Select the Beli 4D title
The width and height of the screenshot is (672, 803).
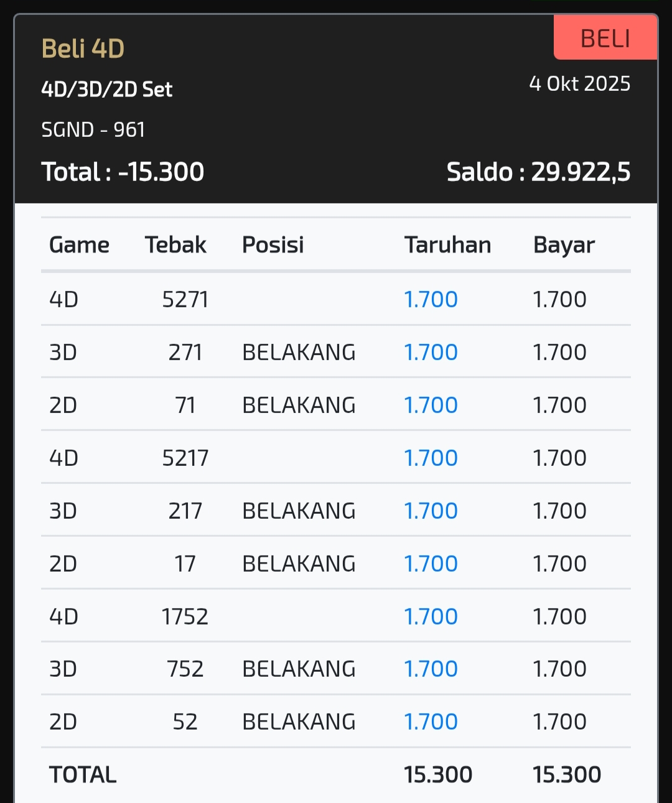click(x=83, y=49)
